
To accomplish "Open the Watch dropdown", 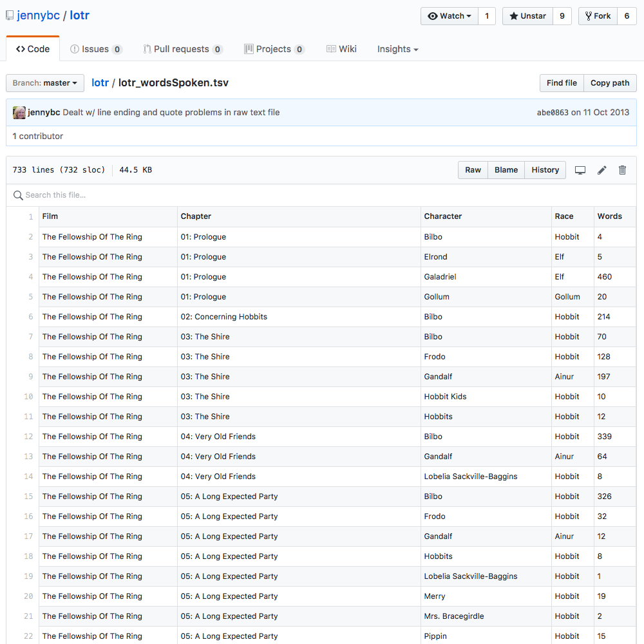I will [450, 16].
